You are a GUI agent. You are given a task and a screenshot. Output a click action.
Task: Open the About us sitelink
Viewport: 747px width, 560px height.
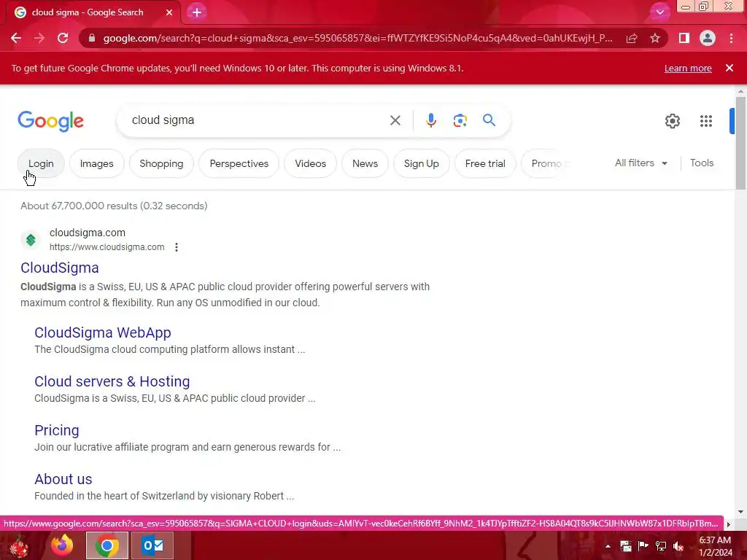coord(63,479)
